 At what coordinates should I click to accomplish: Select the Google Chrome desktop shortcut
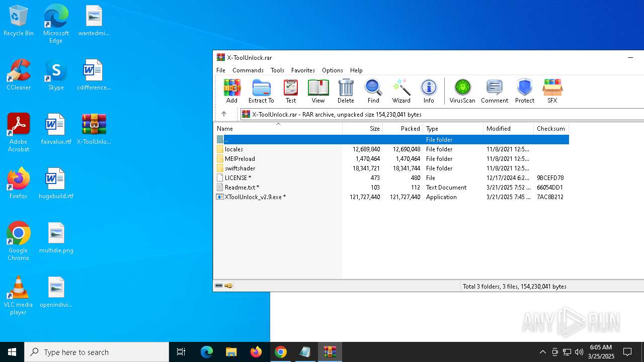click(19, 241)
